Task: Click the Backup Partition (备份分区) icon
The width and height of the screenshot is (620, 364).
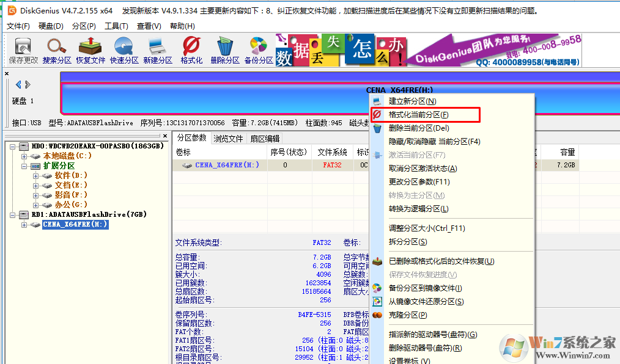Action: pyautogui.click(x=259, y=49)
